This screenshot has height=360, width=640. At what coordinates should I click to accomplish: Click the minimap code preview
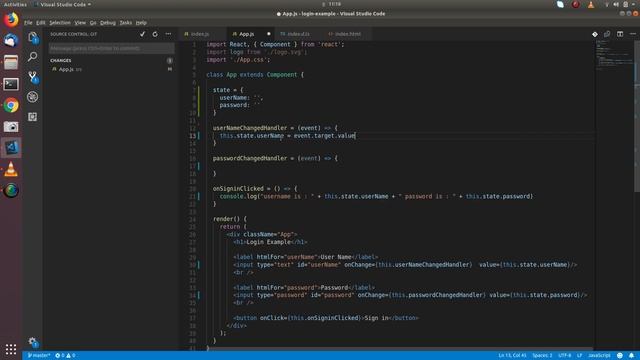pos(614,55)
